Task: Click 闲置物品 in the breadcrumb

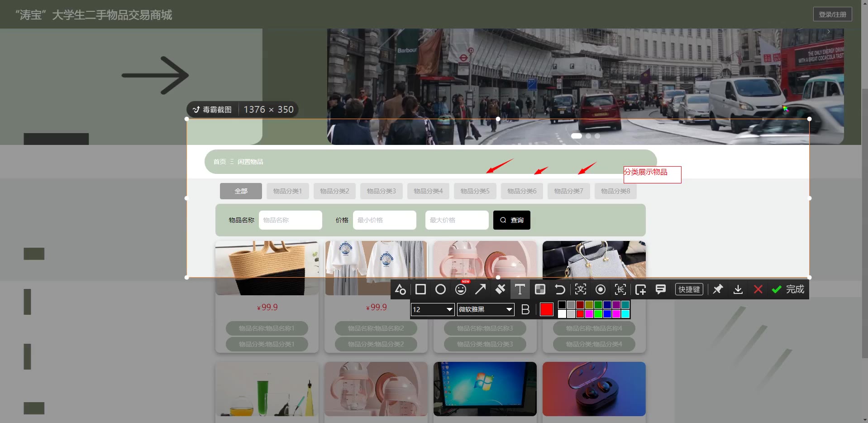Action: [x=250, y=162]
